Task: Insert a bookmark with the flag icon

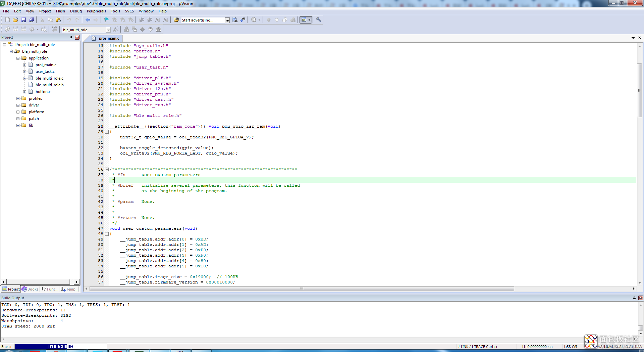Action: (x=106, y=20)
